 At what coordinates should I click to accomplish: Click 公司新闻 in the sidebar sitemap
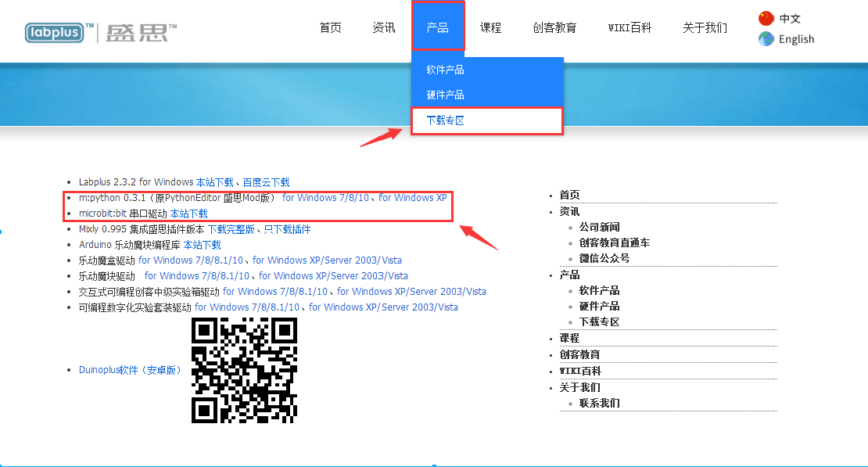coord(600,227)
